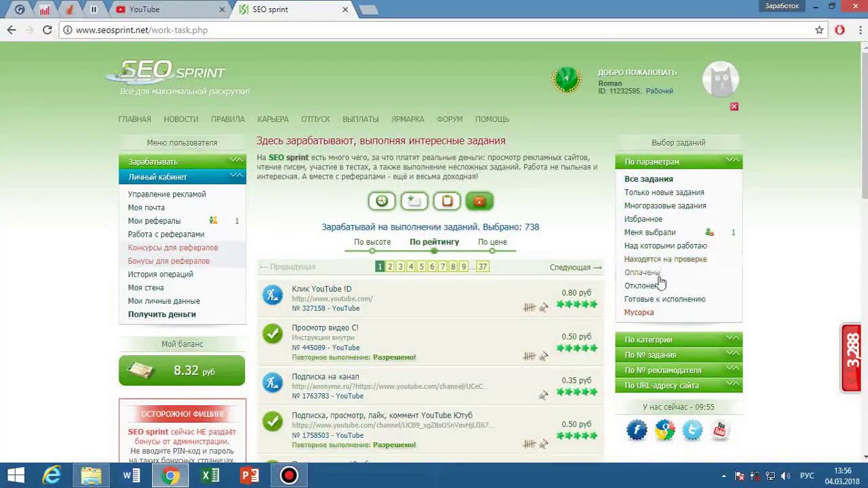Viewport: 868px width, 488px height.
Task: Click the red side banner on right edge
Action: [x=851, y=359]
